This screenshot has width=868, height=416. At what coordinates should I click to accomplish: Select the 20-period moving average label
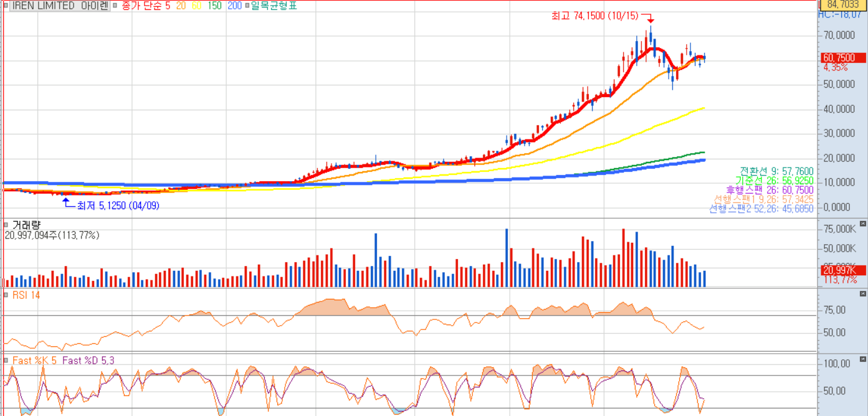pyautogui.click(x=181, y=6)
